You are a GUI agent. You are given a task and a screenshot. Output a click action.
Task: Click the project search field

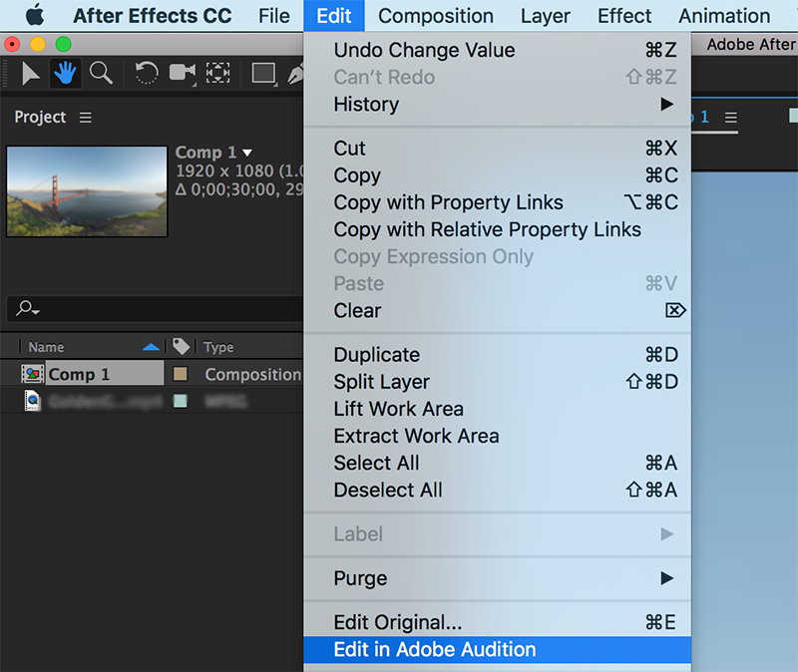[160, 309]
